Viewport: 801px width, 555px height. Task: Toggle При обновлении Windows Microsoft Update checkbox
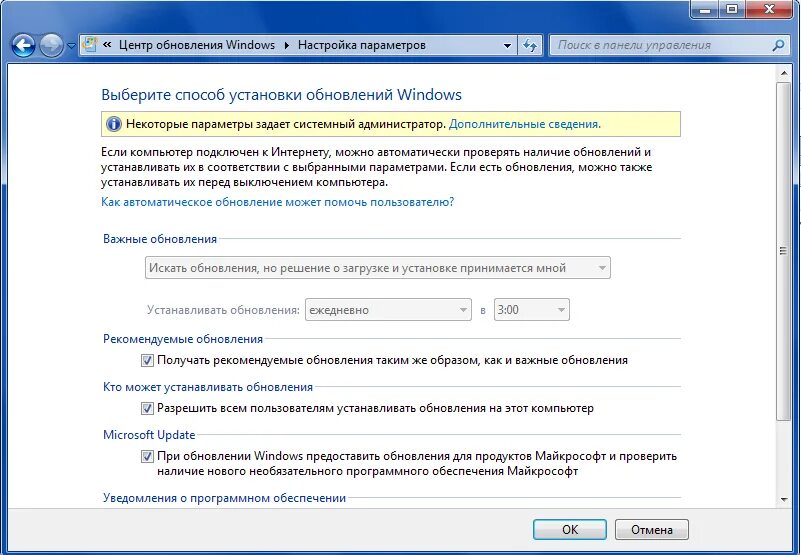[147, 456]
